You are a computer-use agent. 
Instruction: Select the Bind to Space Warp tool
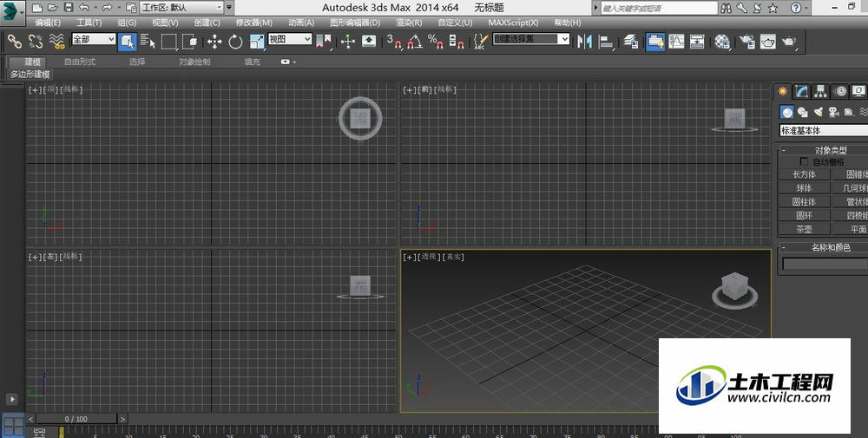pos(56,41)
